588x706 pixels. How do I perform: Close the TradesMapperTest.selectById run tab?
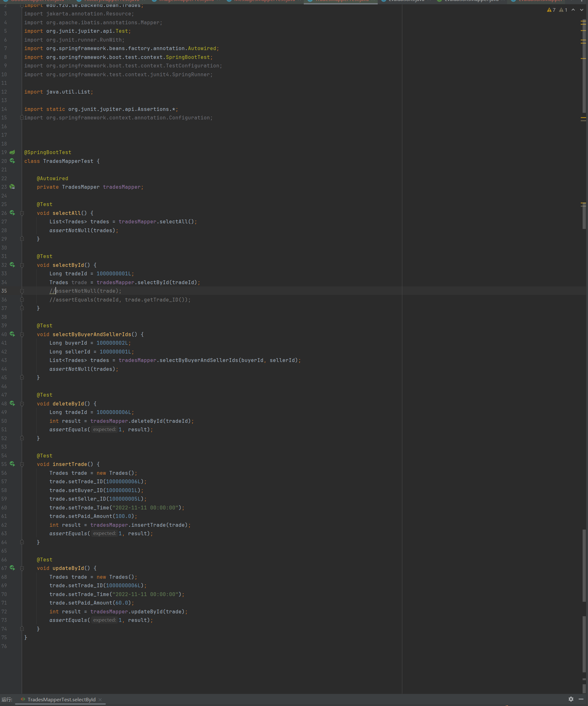pyautogui.click(x=100, y=700)
